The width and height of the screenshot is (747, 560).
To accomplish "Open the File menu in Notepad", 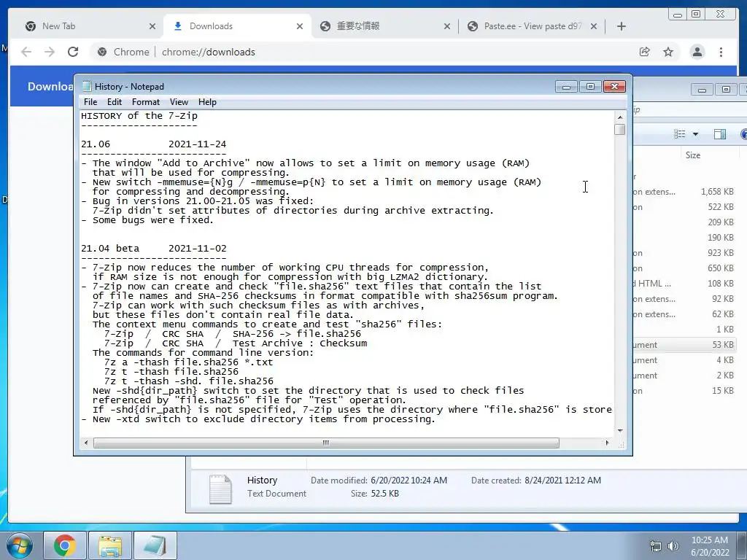I will click(x=90, y=102).
